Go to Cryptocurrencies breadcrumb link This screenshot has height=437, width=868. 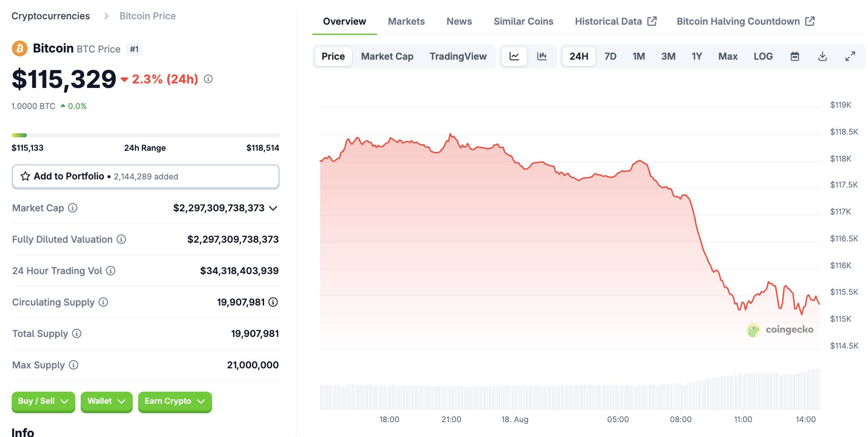[x=51, y=16]
